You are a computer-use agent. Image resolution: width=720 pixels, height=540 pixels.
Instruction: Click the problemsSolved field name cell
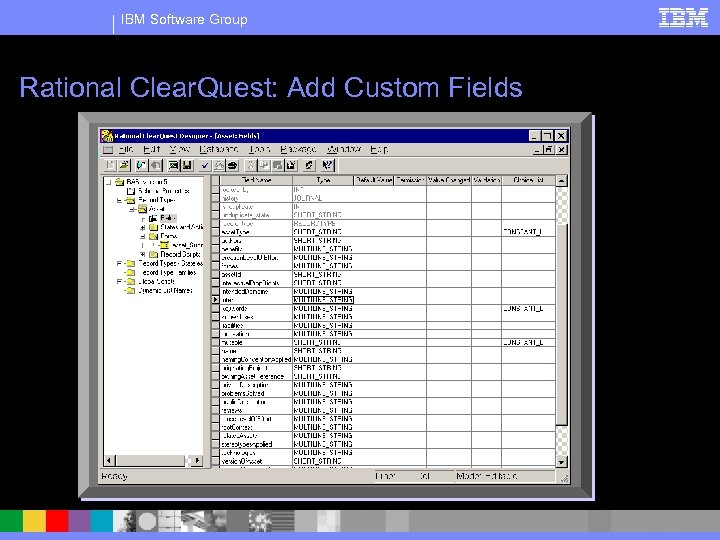point(256,394)
